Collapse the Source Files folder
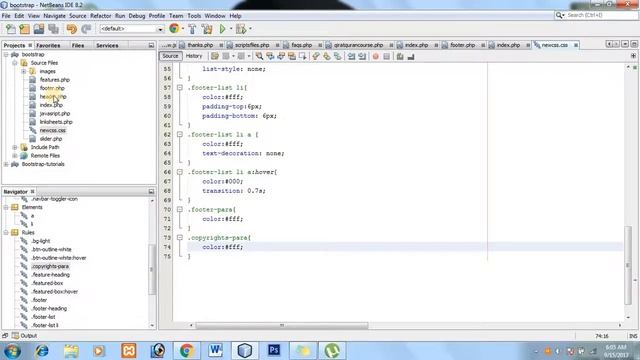The height and width of the screenshot is (360, 640). (x=15, y=63)
